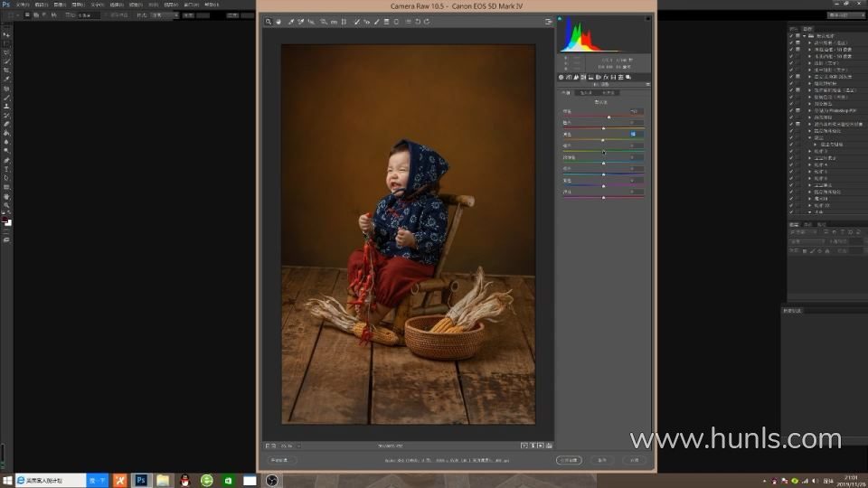Choose the Move tool in Photoshop toolbox
Screen dimensions: 868x488
(6, 33)
